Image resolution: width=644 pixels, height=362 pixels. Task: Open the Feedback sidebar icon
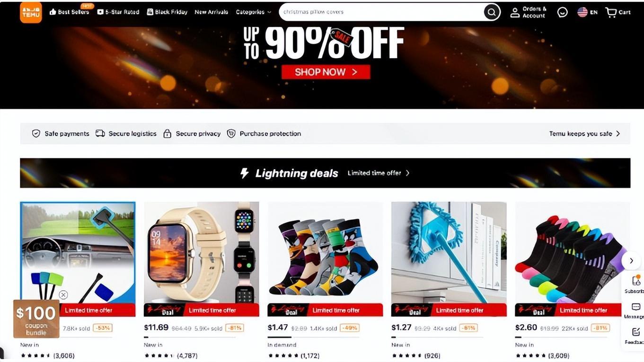tap(636, 332)
